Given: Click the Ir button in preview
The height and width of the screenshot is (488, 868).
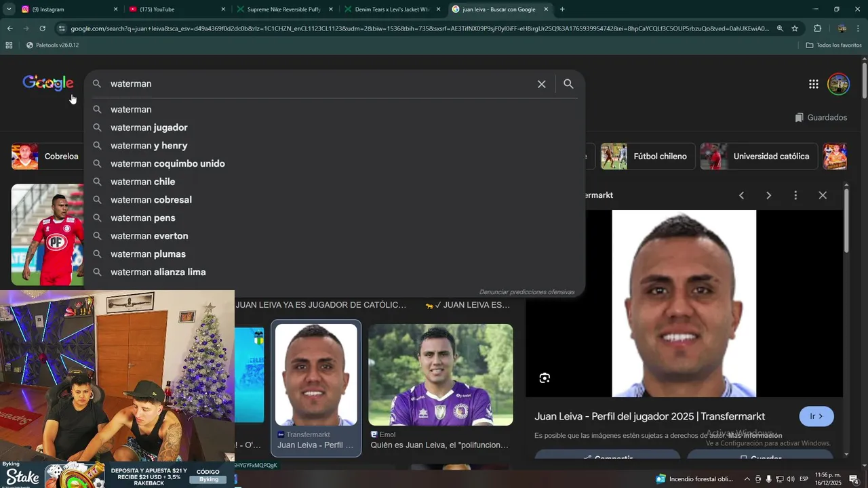Looking at the screenshot, I should point(816,416).
